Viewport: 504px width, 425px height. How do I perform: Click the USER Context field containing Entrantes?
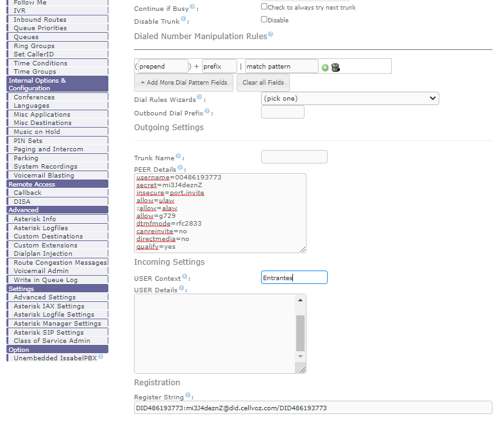coord(294,278)
